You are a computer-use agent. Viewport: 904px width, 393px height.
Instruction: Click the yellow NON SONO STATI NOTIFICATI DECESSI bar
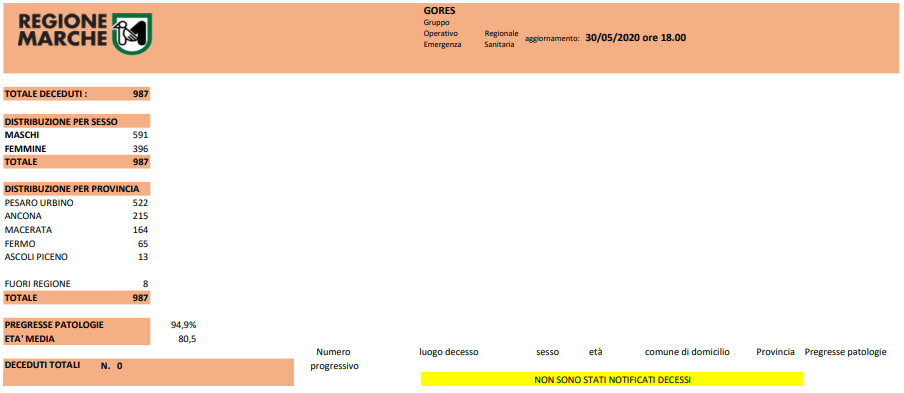coord(612,379)
